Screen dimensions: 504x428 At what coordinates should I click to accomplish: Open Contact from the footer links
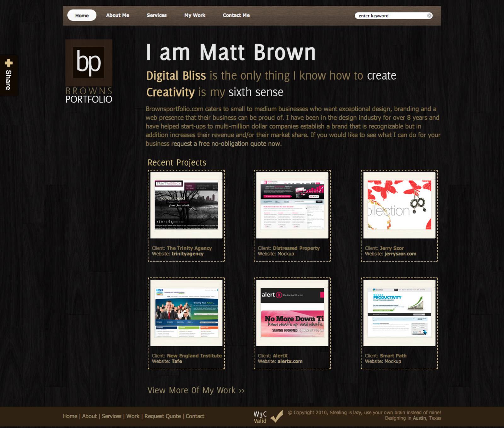point(195,416)
